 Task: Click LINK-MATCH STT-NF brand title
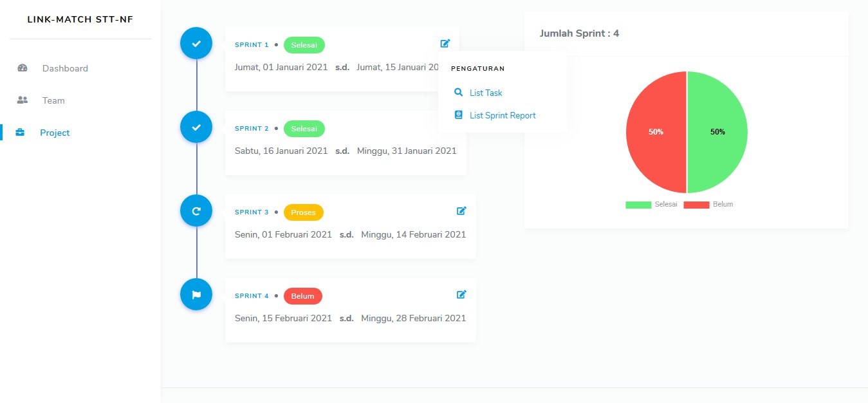80,19
